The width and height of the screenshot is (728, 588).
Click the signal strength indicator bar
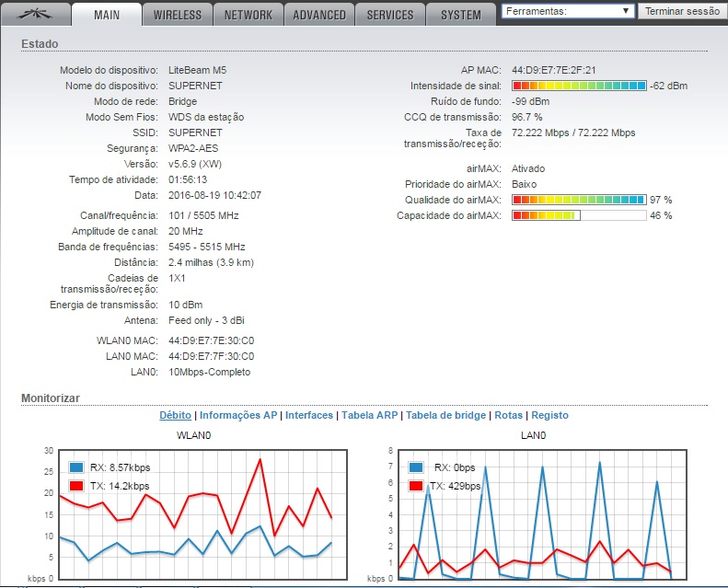(579, 86)
